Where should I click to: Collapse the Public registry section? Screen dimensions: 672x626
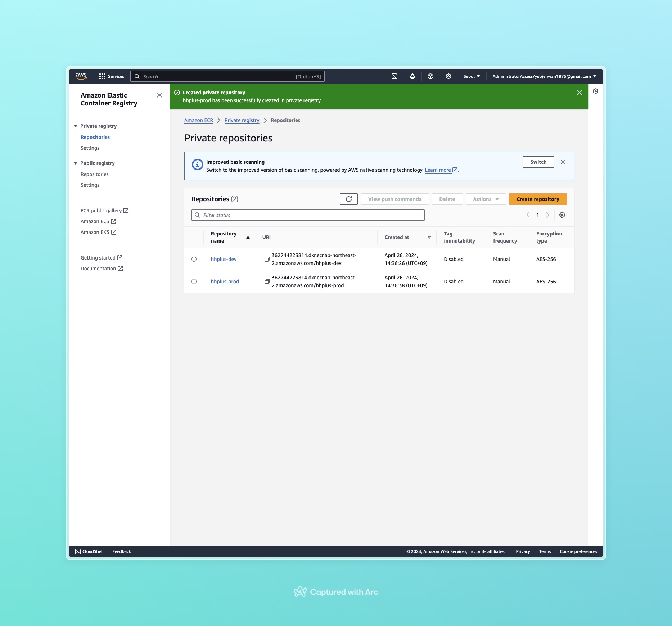click(76, 163)
